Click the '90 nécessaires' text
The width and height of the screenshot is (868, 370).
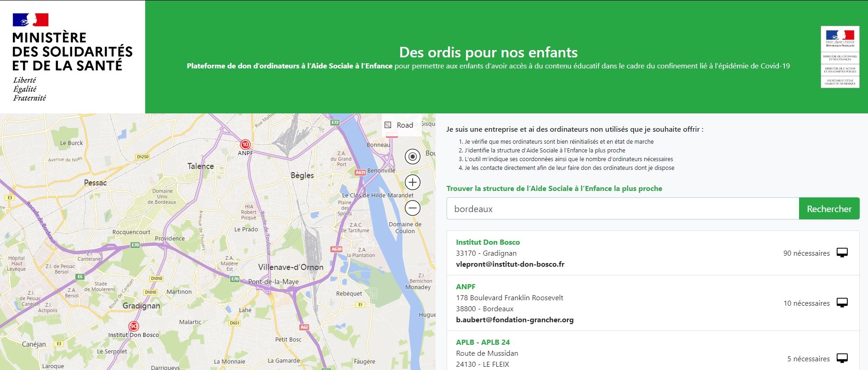coord(806,253)
